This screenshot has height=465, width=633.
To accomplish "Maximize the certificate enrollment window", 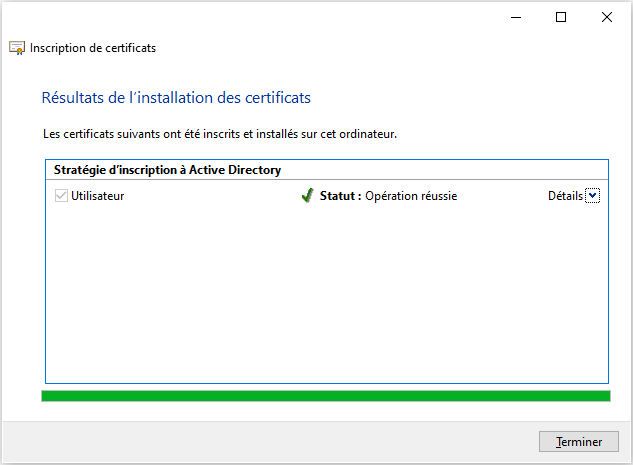I will [561, 17].
